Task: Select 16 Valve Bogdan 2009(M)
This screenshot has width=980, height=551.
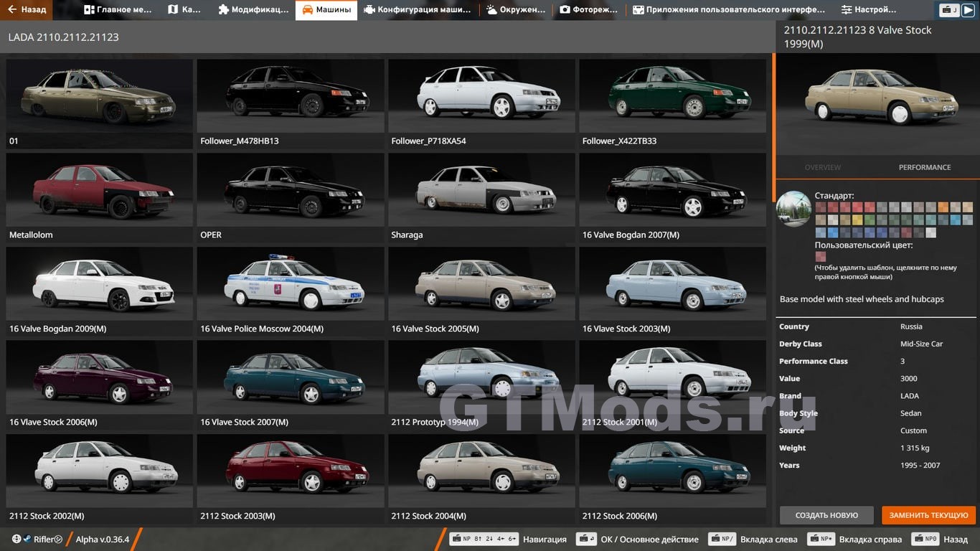Action: coord(99,291)
